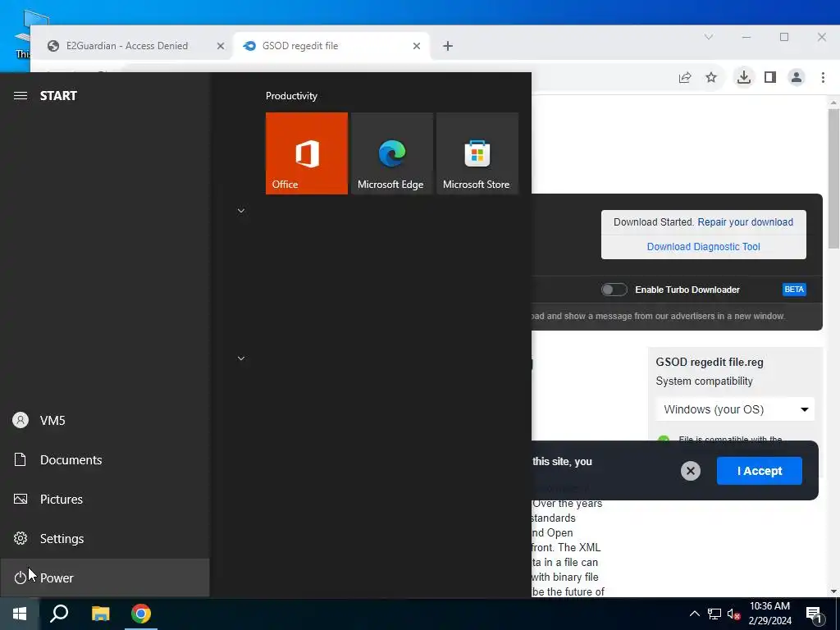Viewport: 840px width, 630px height.
Task: Show hidden system tray icons
Action: point(694,614)
